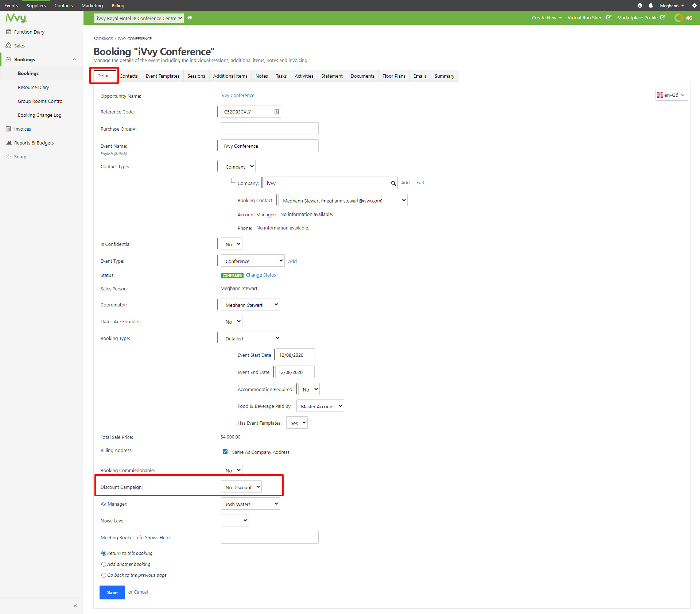Click the company search magnifier icon
700x614 pixels.
393,183
